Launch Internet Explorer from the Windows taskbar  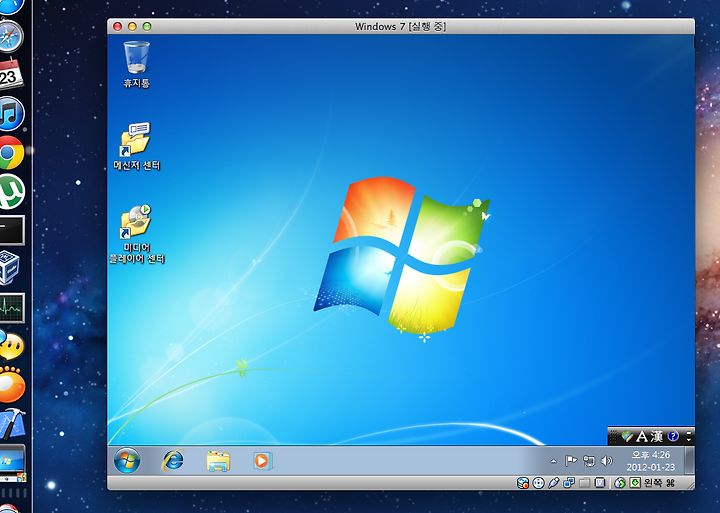coord(173,460)
